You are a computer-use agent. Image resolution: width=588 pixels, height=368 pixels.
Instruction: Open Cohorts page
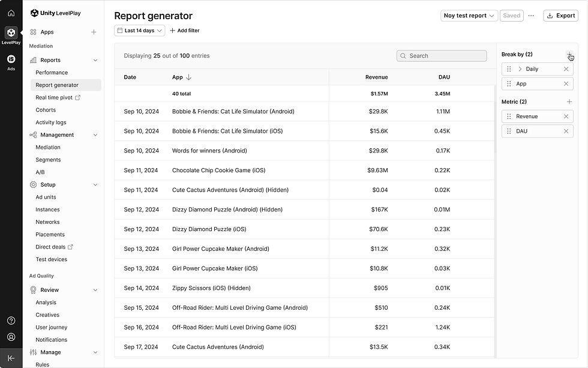[x=46, y=110]
